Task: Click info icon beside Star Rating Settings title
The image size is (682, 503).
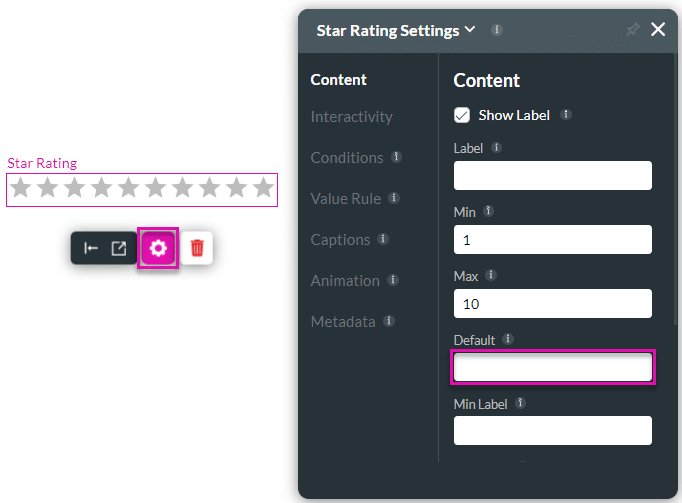Action: tap(497, 30)
